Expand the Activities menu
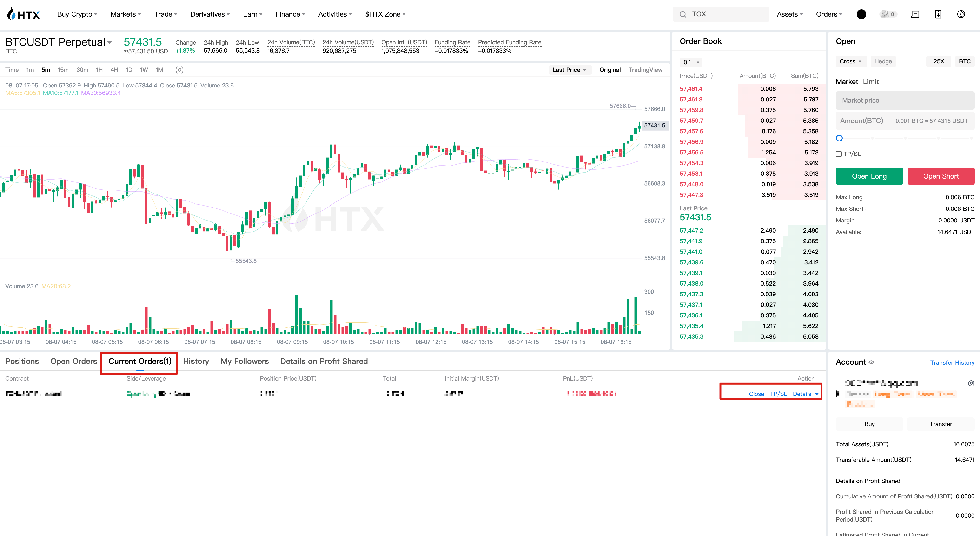This screenshot has height=536, width=980. click(335, 14)
